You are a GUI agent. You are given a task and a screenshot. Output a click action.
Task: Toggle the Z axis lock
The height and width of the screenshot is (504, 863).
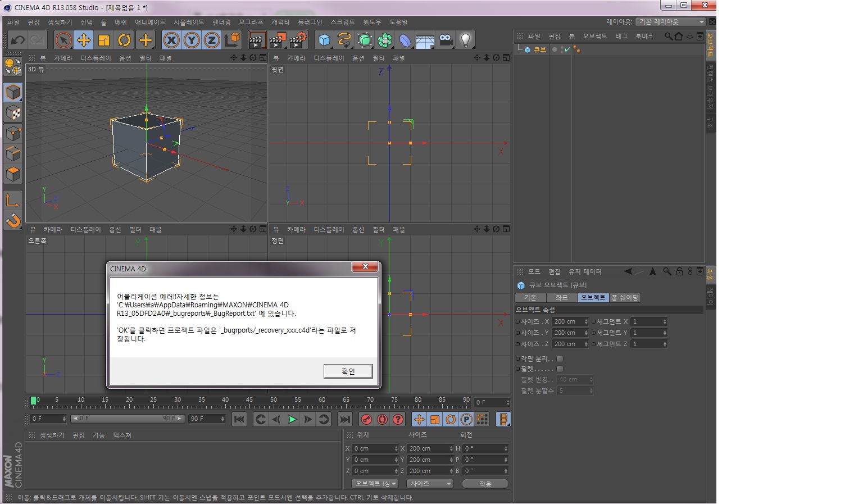[212, 40]
